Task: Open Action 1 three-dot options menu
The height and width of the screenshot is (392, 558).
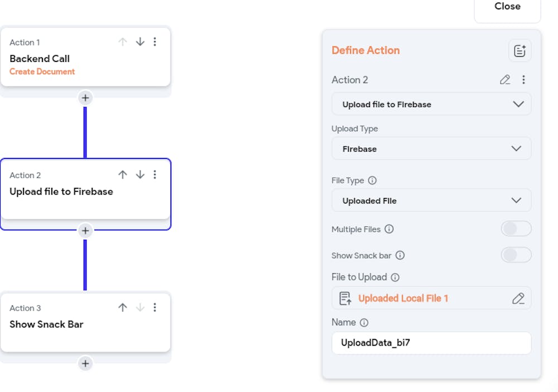Action: pyautogui.click(x=155, y=42)
